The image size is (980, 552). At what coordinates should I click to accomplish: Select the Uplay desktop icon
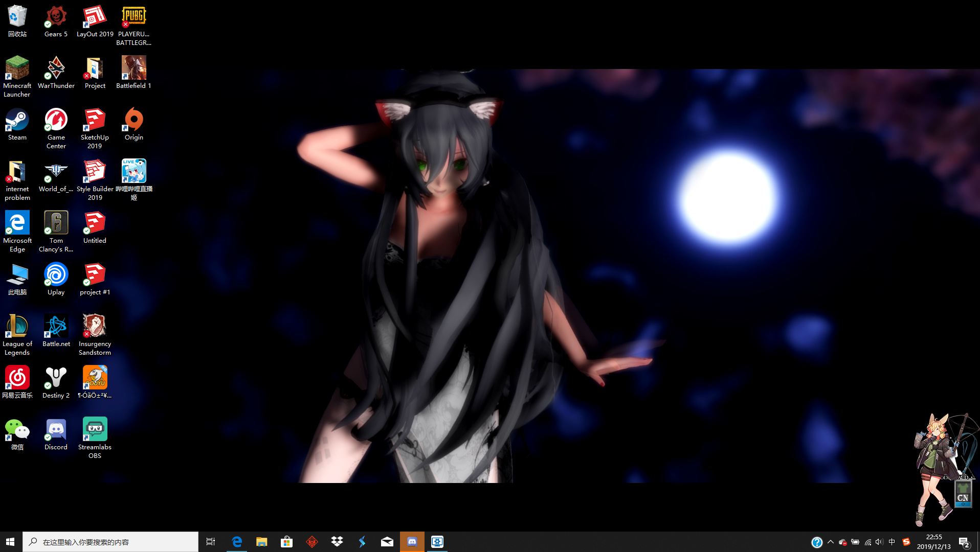tap(56, 279)
